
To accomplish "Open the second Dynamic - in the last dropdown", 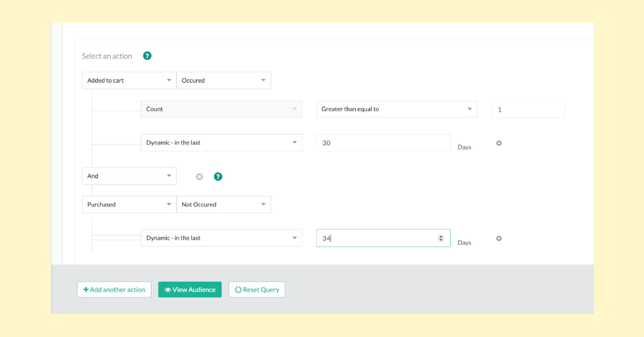I will pos(221,238).
